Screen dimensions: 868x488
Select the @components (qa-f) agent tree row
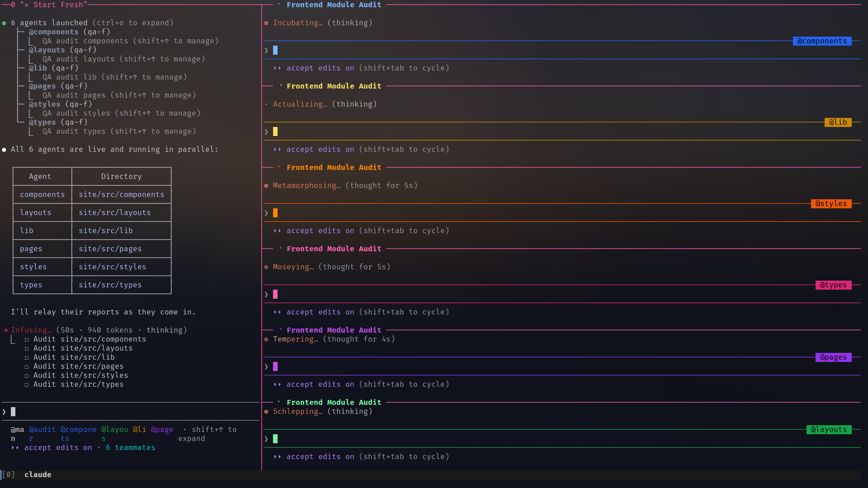(70, 32)
